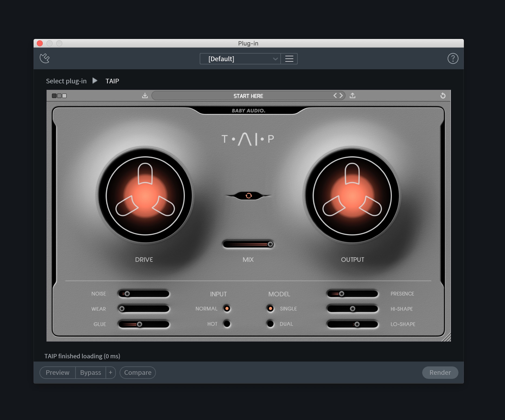505x420 pixels.
Task: Click the PRESENCE slider
Action: 352,294
